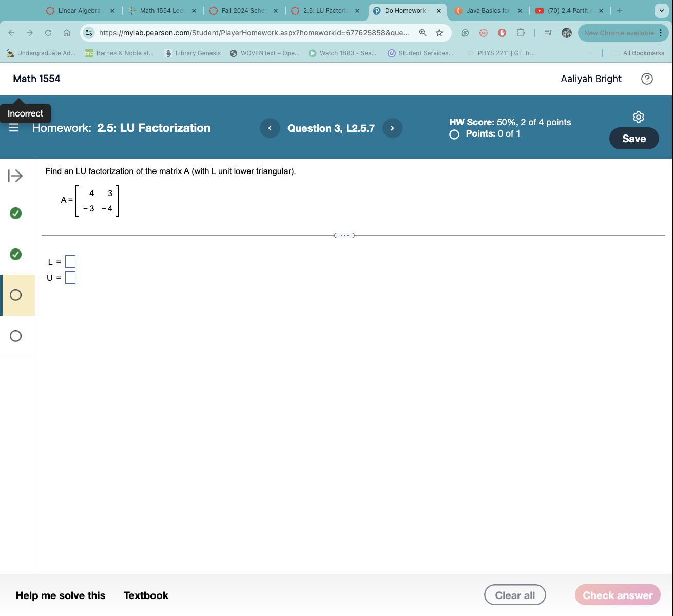673x616 pixels.
Task: Open the settings gear in homework header
Action: pos(639,117)
